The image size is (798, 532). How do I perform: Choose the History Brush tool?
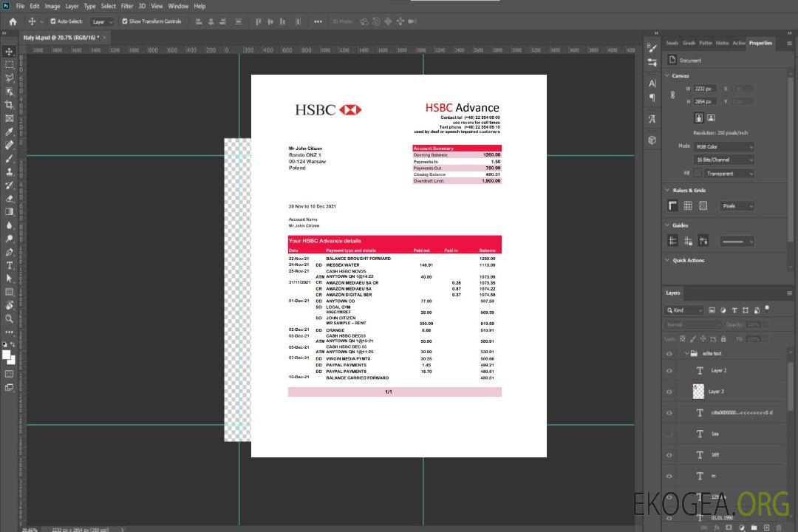[x=9, y=185]
